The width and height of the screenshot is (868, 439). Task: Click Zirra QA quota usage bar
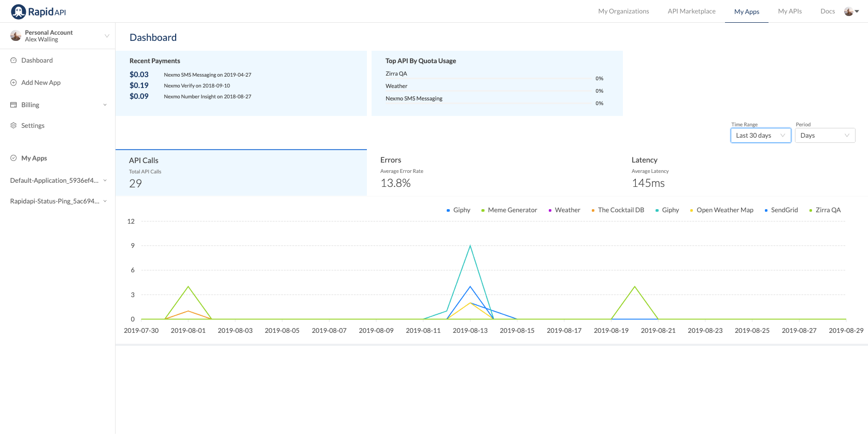click(x=488, y=79)
